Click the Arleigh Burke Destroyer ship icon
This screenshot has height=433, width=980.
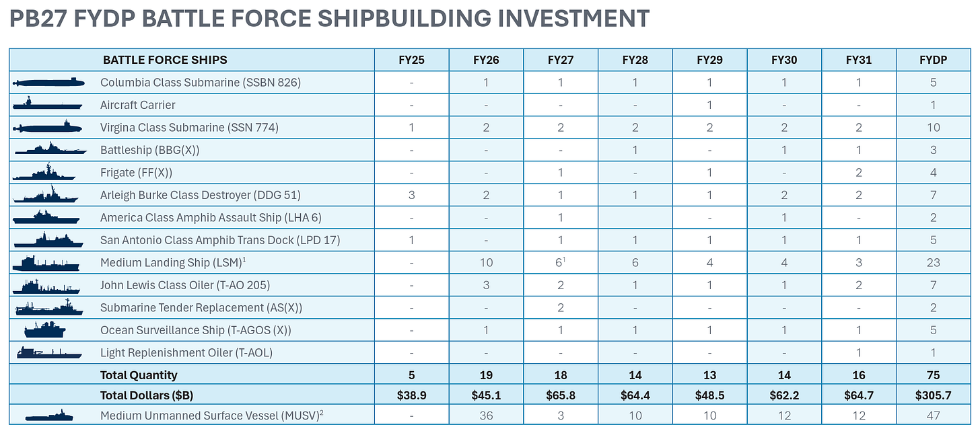[x=47, y=194]
